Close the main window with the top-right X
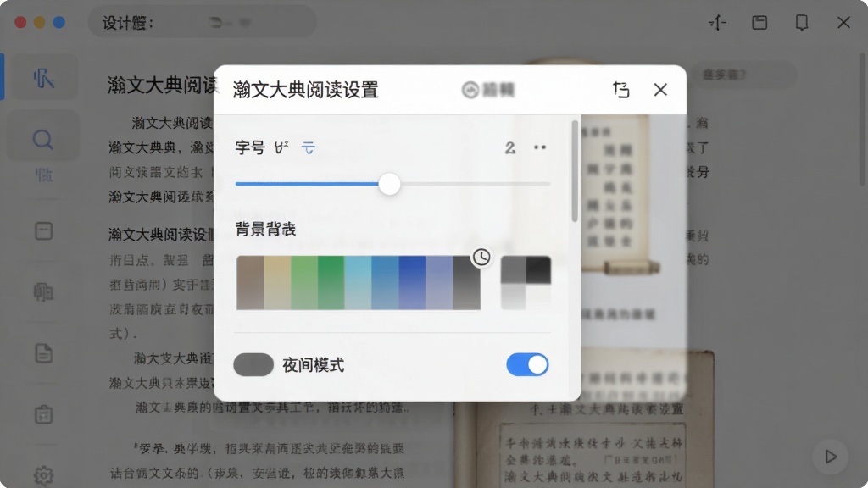This screenshot has height=488, width=868. [843, 23]
